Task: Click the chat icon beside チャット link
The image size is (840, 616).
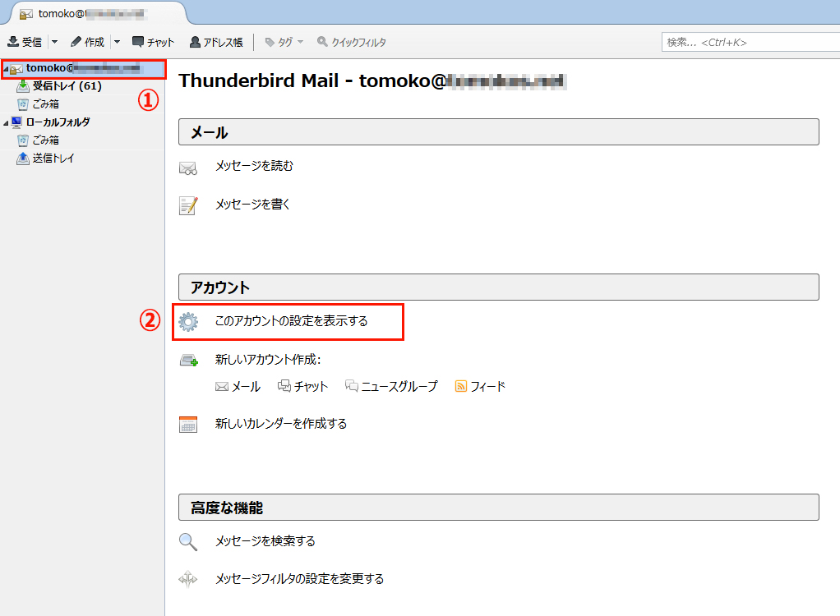Action: [x=284, y=386]
